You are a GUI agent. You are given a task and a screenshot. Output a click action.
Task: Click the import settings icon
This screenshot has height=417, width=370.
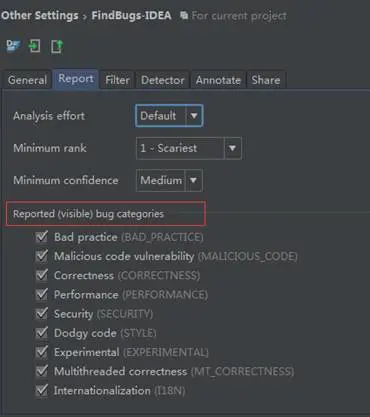34,46
